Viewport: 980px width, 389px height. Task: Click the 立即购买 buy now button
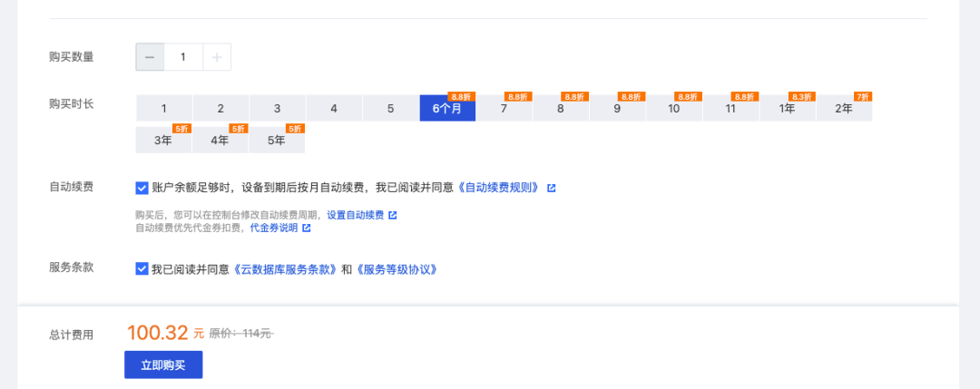tap(163, 365)
